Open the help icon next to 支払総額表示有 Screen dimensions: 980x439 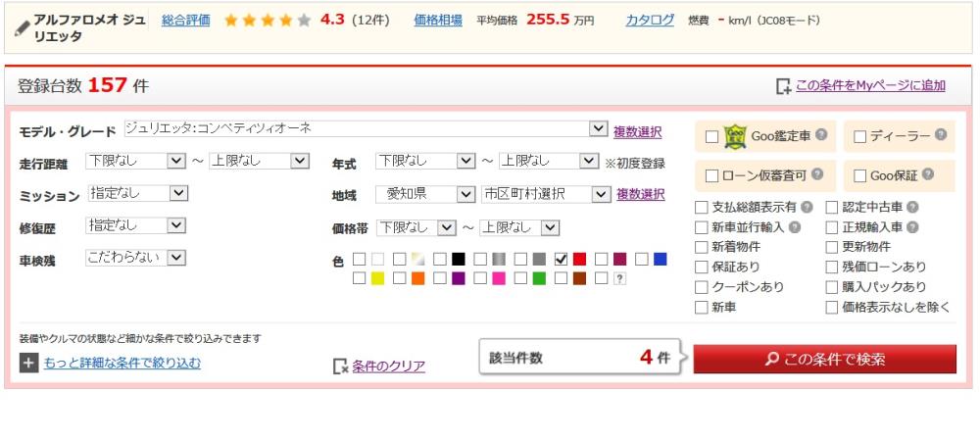[x=807, y=207]
